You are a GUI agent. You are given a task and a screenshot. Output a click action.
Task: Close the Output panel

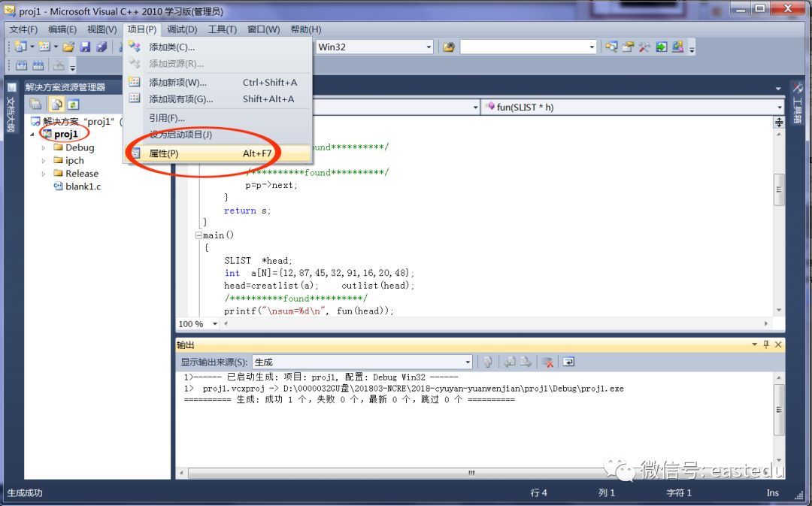click(778, 344)
